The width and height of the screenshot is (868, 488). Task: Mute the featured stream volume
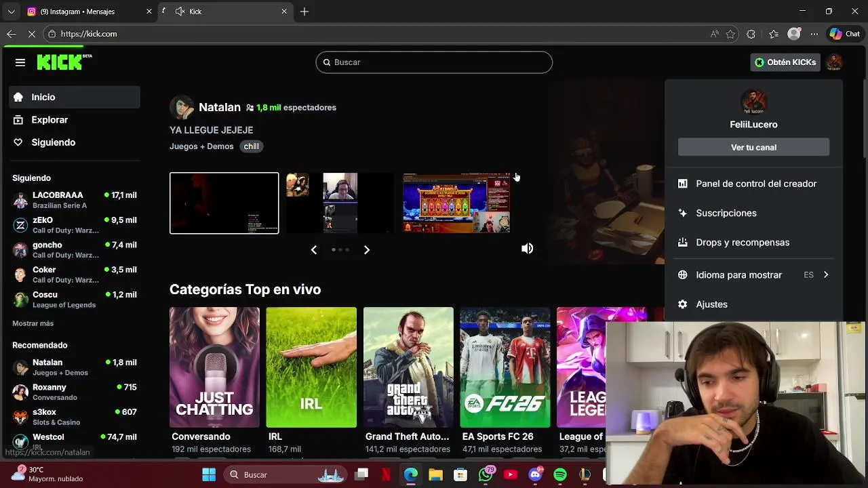pyautogui.click(x=527, y=249)
